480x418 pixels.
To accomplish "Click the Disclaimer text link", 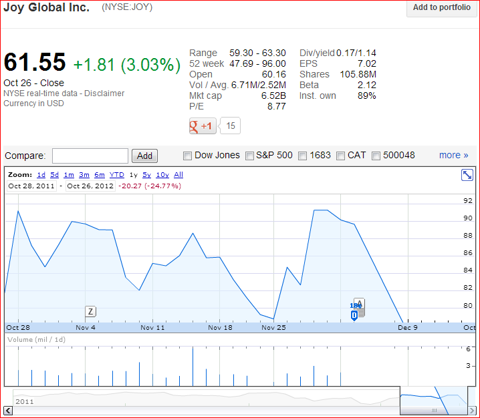I will click(x=104, y=93).
